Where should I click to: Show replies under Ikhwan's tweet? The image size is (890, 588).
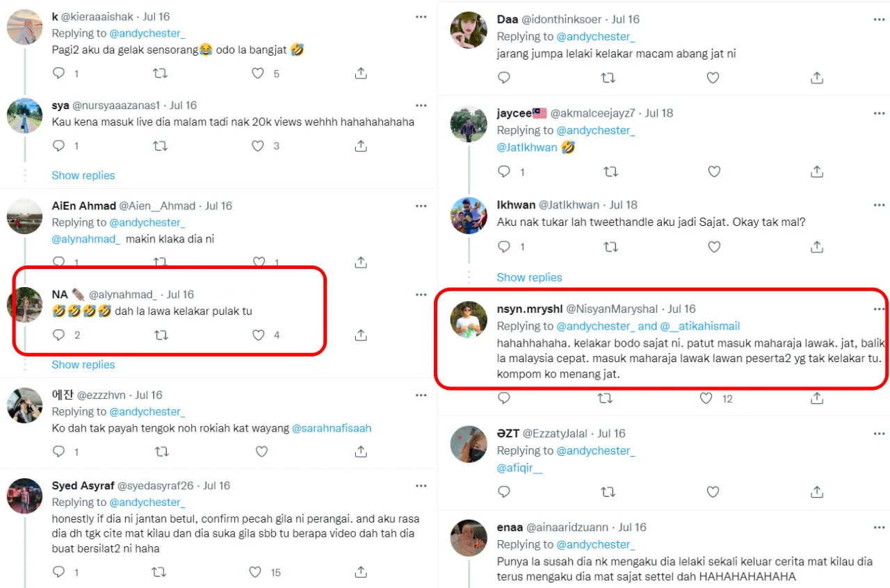pyautogui.click(x=528, y=277)
